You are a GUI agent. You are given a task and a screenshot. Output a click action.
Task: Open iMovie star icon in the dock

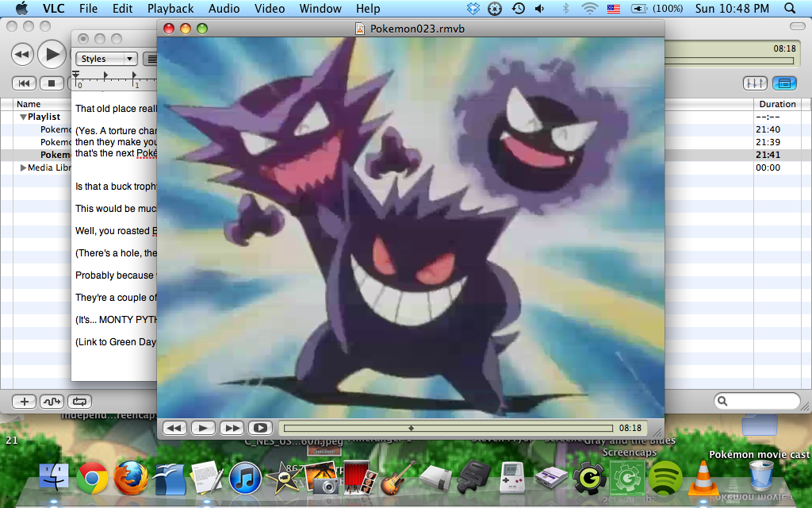[283, 477]
